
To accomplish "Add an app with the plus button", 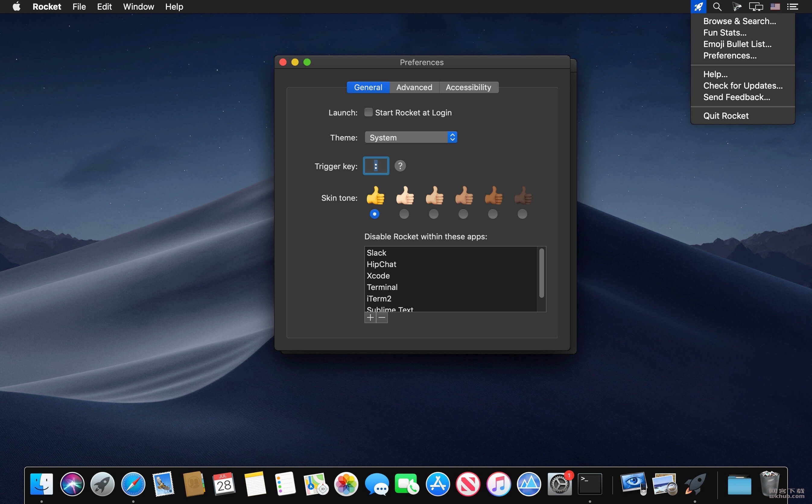I will tap(370, 318).
